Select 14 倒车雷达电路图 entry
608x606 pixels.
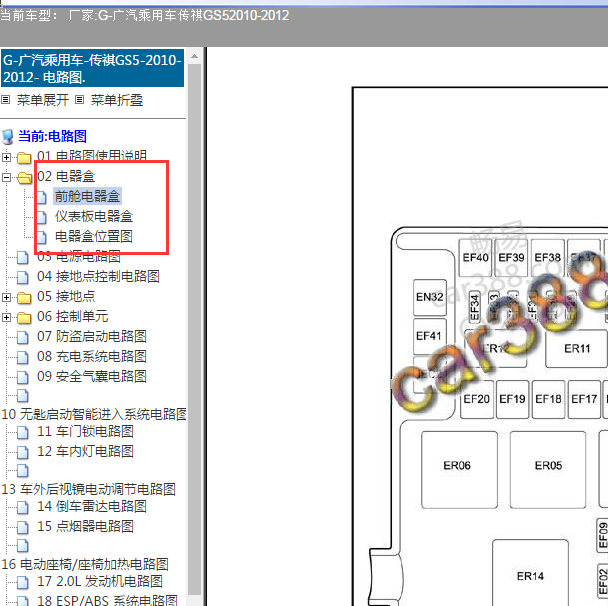click(x=92, y=506)
